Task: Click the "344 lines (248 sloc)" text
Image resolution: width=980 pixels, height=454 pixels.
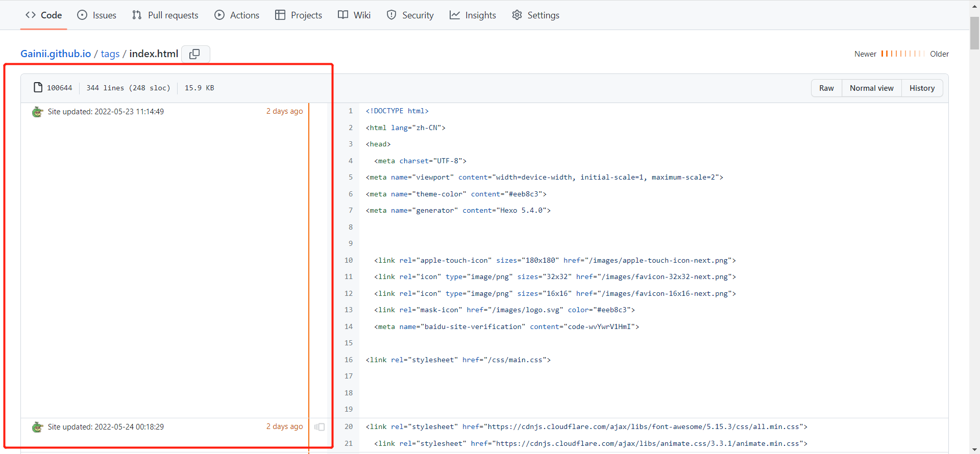Action: click(128, 88)
